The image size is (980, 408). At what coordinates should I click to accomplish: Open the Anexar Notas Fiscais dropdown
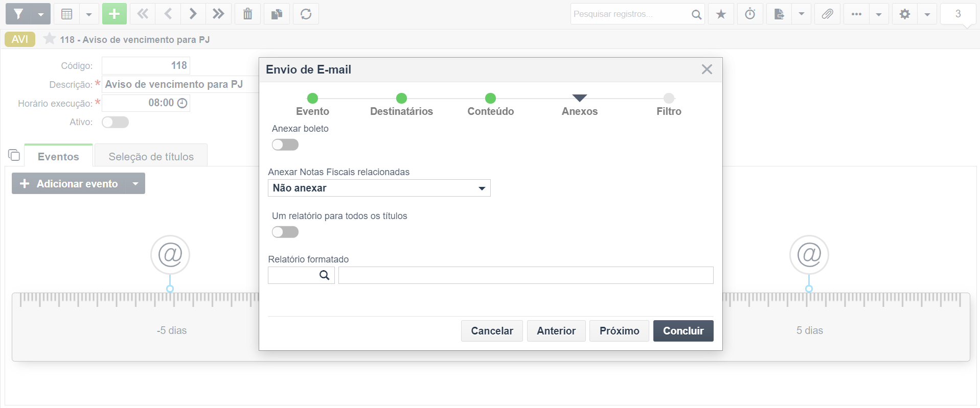pyautogui.click(x=379, y=188)
